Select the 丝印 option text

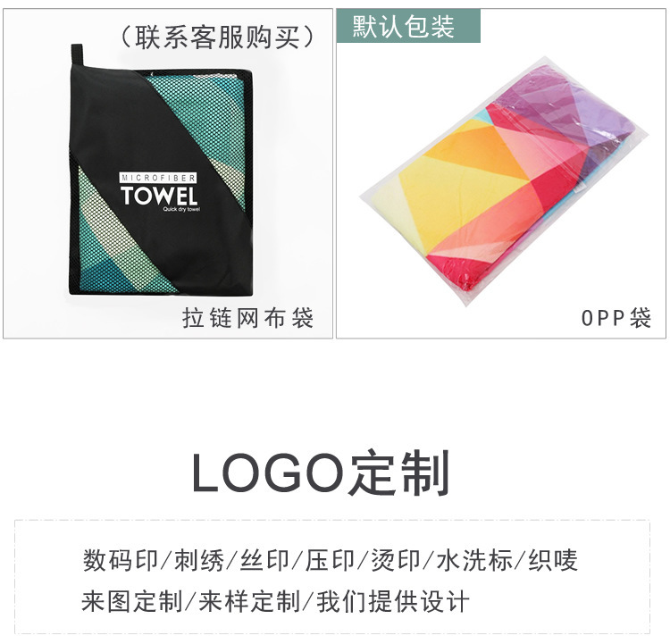(x=265, y=560)
